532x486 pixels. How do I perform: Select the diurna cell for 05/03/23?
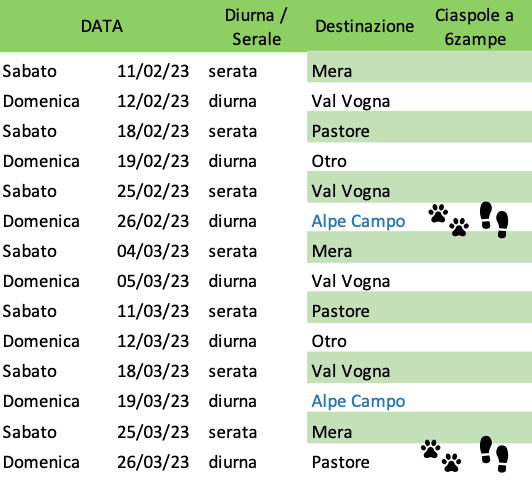tap(232, 281)
